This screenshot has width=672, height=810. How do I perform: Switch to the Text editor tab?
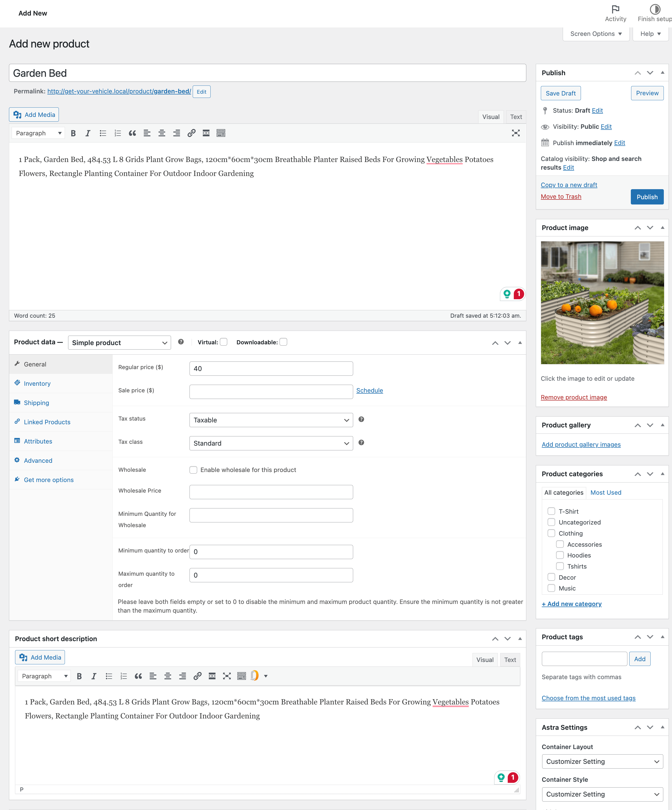click(516, 116)
